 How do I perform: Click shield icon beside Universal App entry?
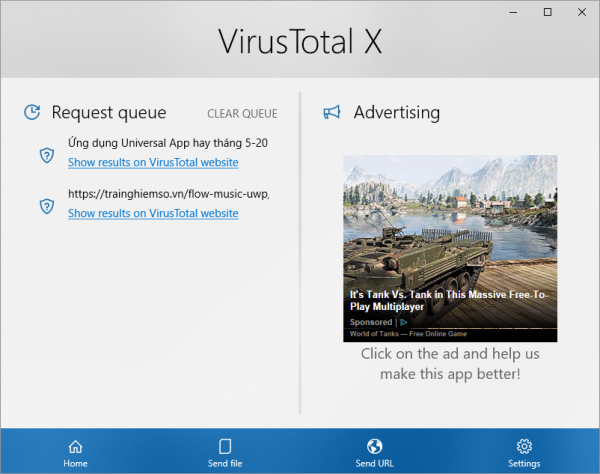point(47,155)
